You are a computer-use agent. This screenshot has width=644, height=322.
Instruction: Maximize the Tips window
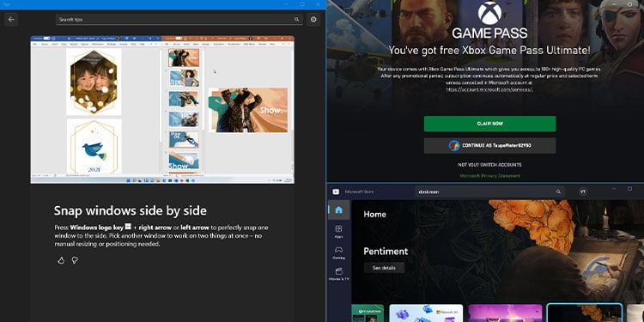302,4
